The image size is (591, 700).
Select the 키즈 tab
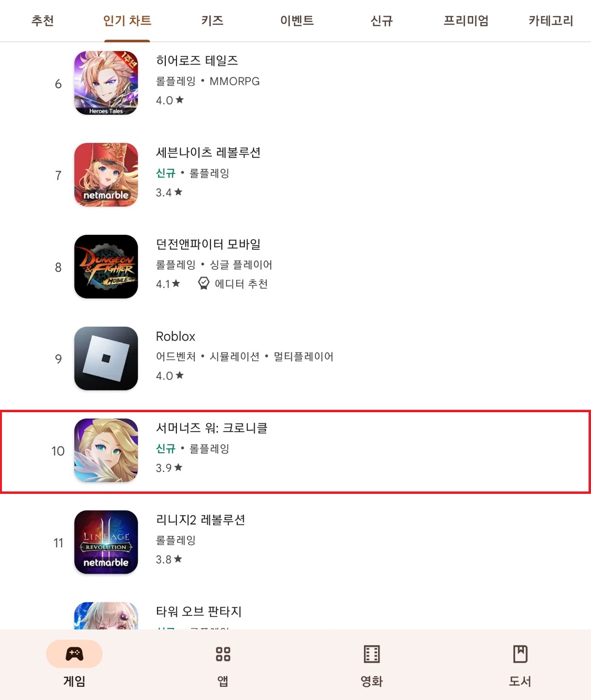click(x=212, y=20)
